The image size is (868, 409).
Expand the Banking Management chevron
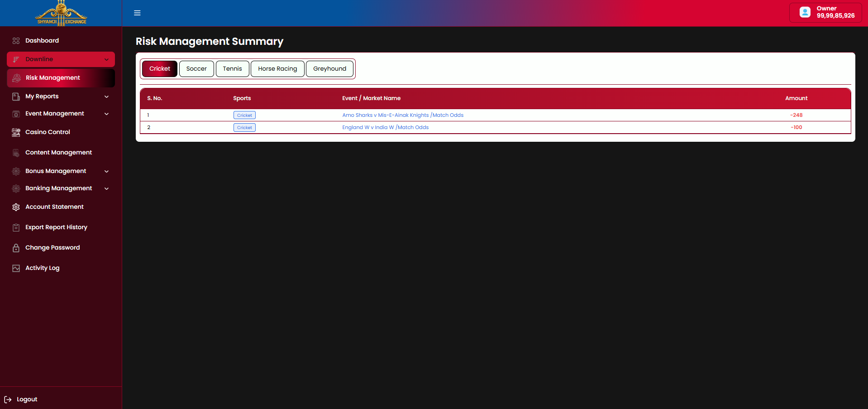tap(107, 188)
